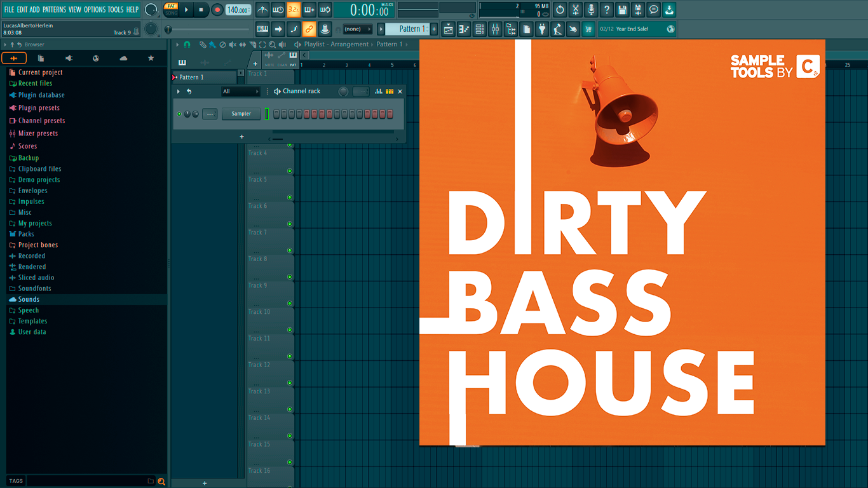Open the Playlist view icon
Viewport: 868px width, 488px height.
449,29
